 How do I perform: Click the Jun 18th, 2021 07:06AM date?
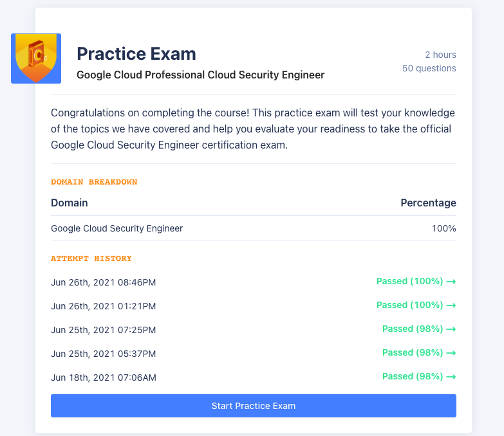click(x=103, y=377)
